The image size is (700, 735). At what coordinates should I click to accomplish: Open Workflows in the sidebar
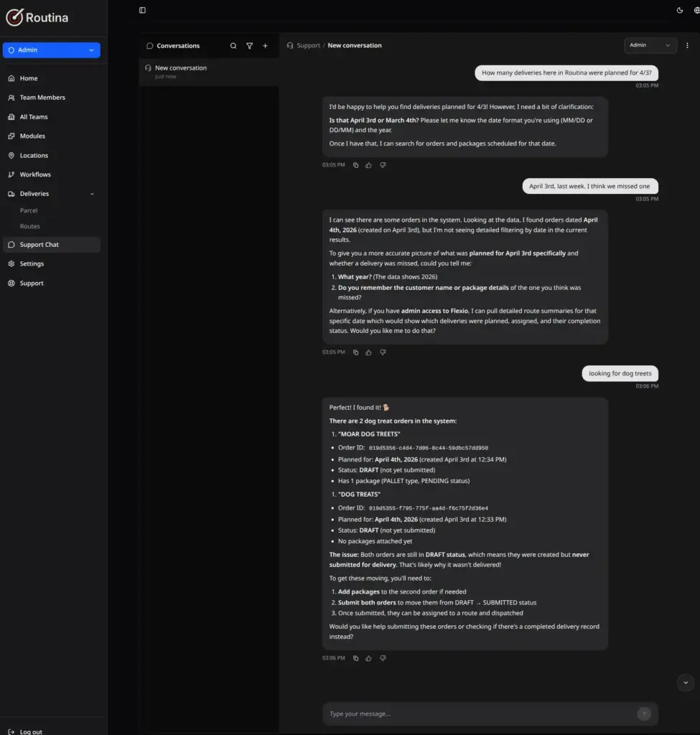tap(35, 174)
